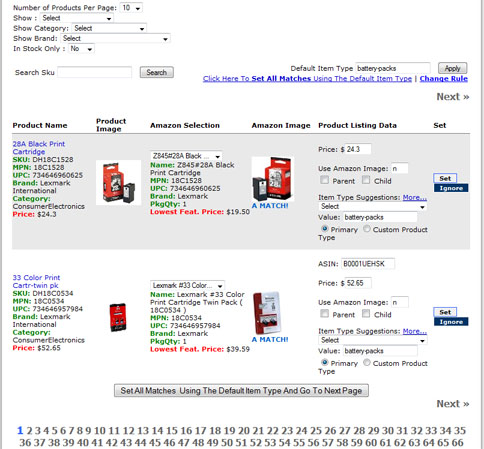484x449 pixels.
Task: Open the In Stock Only dropdown
Action: click(81, 49)
